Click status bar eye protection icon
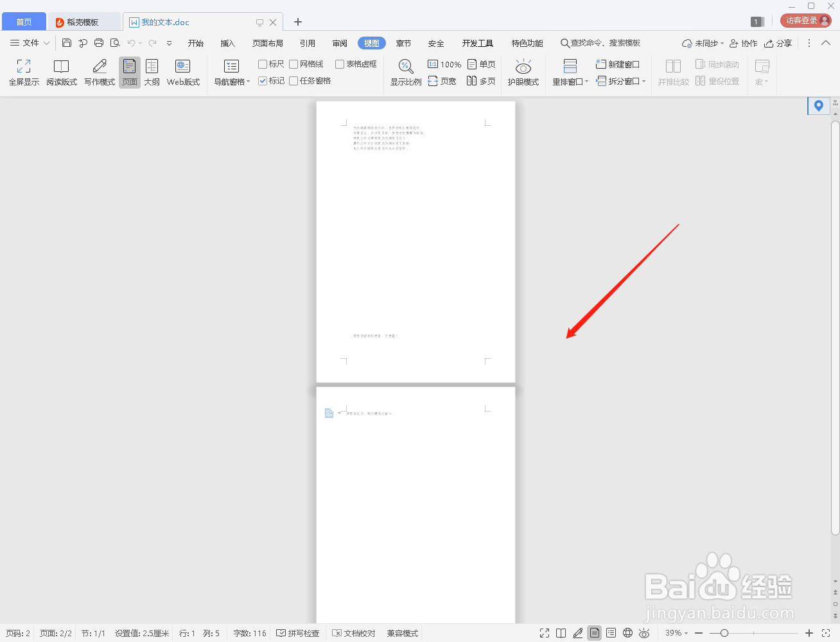 tap(644, 633)
